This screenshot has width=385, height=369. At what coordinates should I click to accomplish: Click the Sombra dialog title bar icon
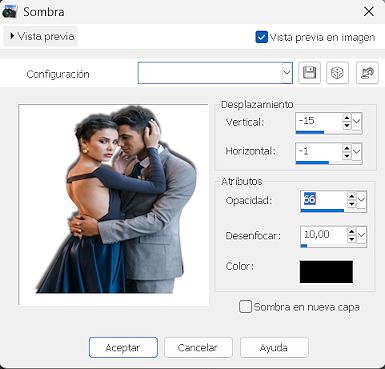(9, 12)
